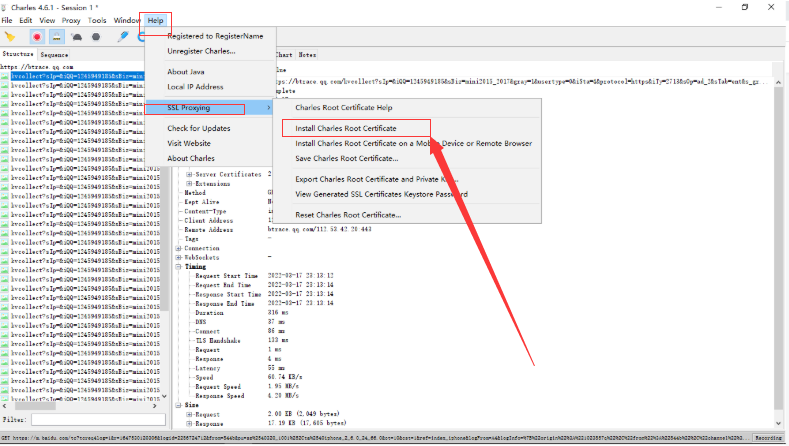789x446 pixels.
Task: Select Install Certificate on Mobile Device or Remote Browser
Action: (414, 143)
